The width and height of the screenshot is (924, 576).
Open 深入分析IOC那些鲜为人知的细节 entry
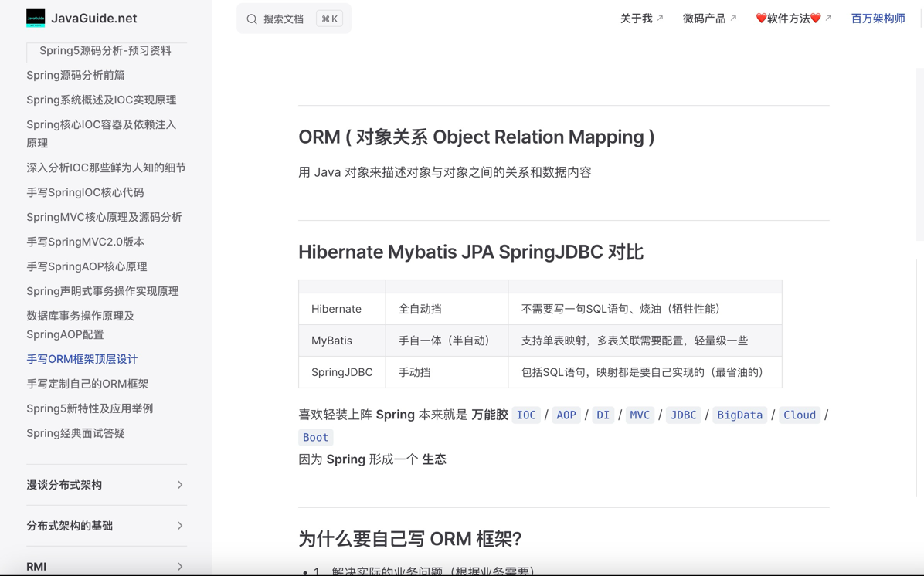point(106,168)
